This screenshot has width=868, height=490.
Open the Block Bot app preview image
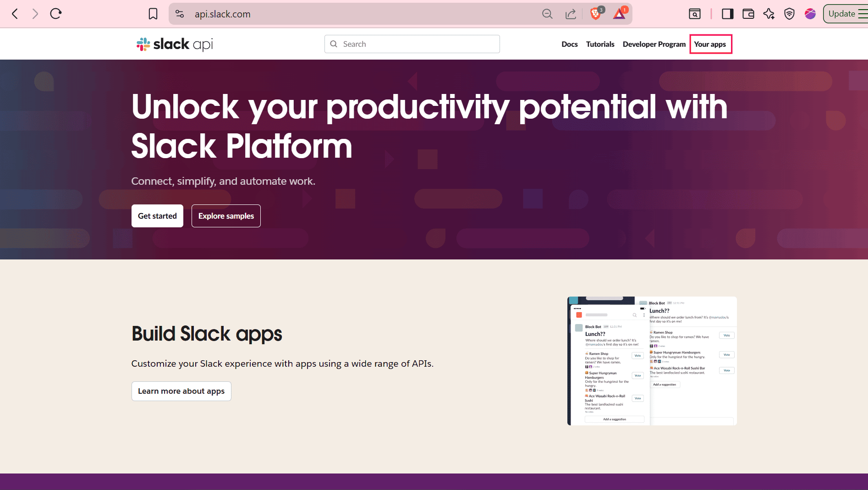pos(652,361)
